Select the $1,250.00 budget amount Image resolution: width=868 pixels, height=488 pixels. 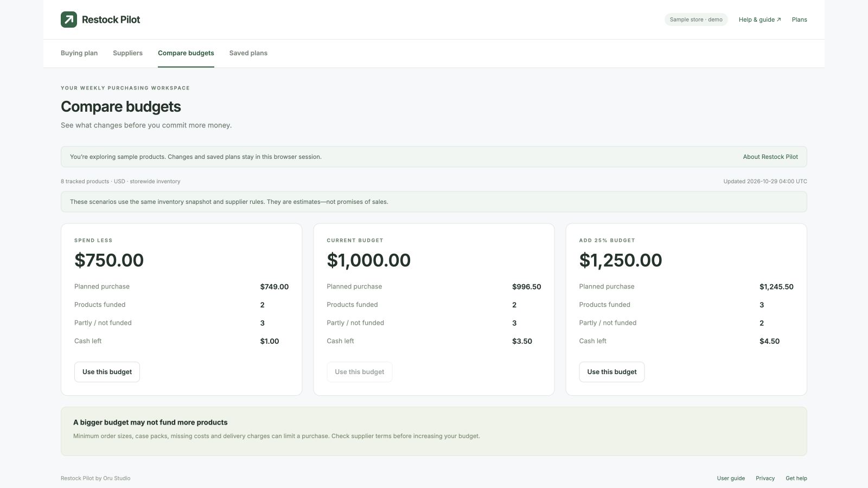[621, 260]
